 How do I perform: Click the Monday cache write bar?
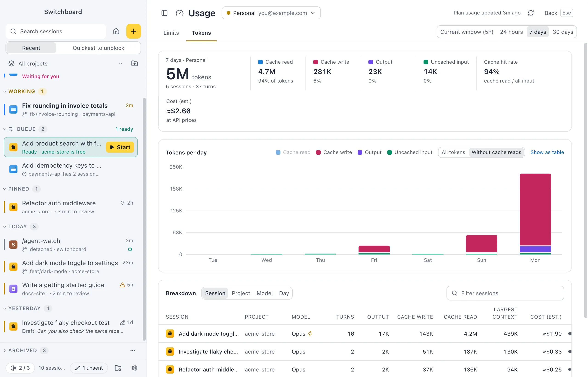coord(535,209)
